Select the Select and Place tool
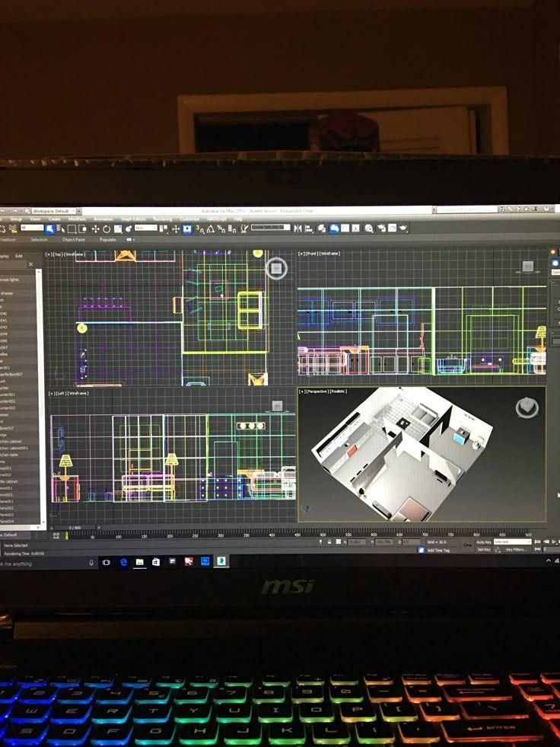The image size is (560, 747). pyautogui.click(x=129, y=228)
